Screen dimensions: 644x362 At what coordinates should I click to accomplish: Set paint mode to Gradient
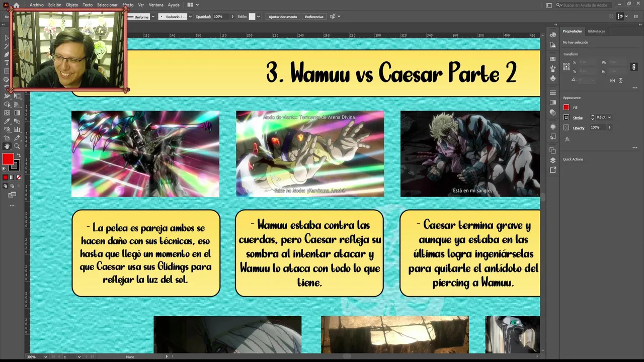click(12, 177)
